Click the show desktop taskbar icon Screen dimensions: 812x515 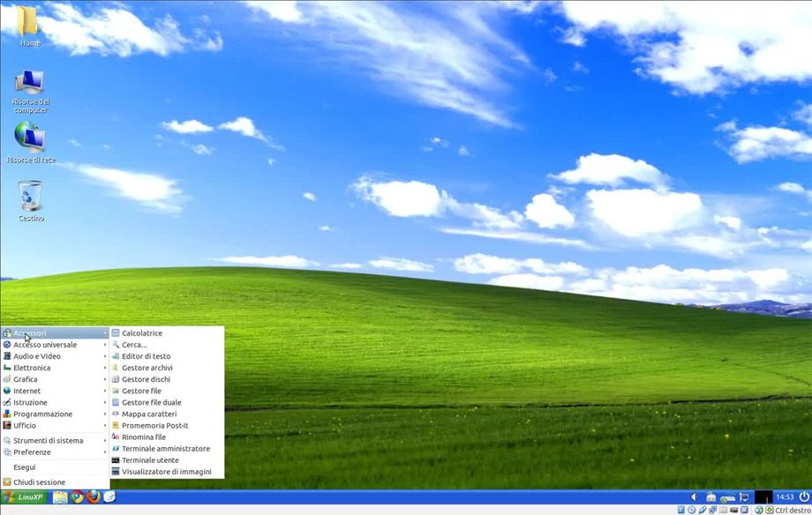pyautogui.click(x=109, y=496)
